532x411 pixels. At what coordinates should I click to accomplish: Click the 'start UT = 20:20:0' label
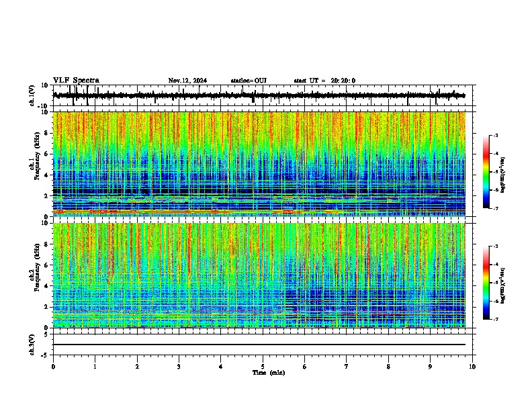pyautogui.click(x=324, y=81)
